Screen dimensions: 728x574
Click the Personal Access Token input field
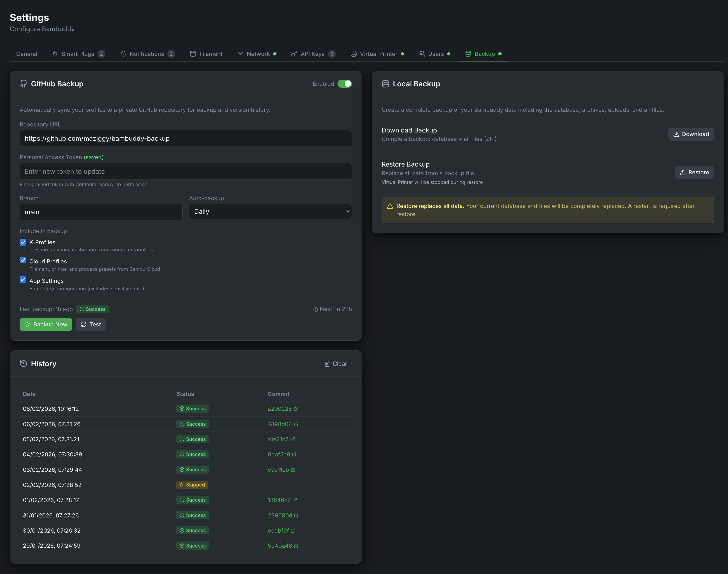185,171
